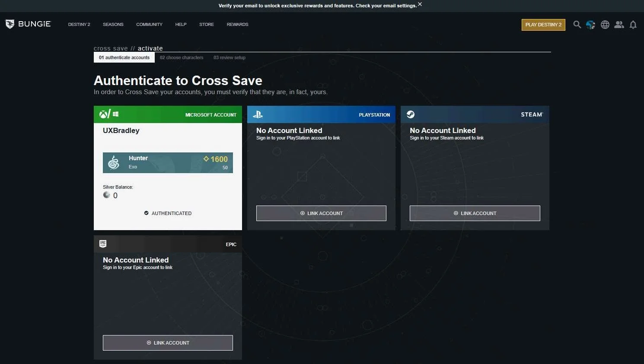Open the Destiny 2 menu
This screenshot has width=644, height=364.
point(79,25)
